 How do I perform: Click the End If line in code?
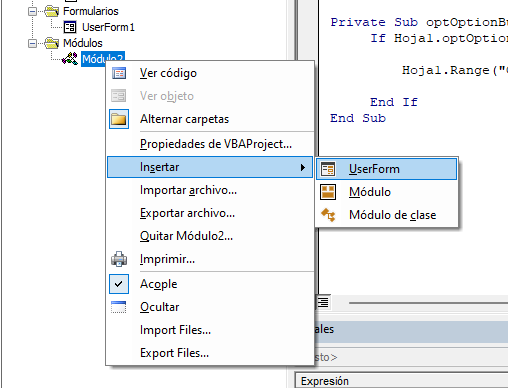coord(394,102)
